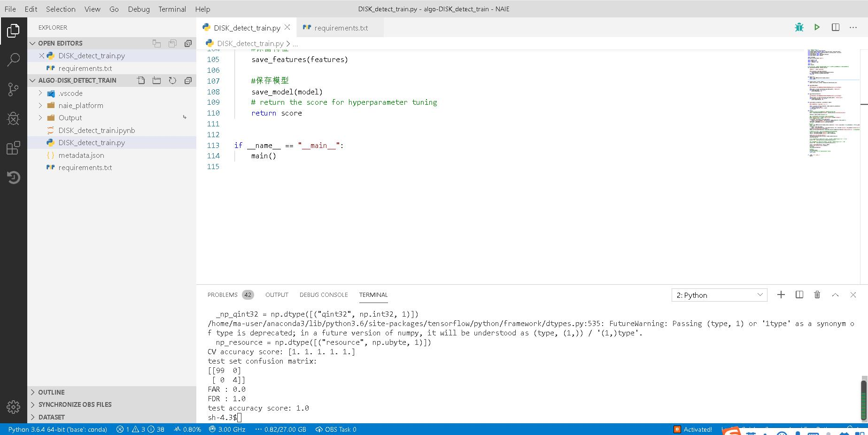Split the terminal panel
868x435 pixels.
799,295
